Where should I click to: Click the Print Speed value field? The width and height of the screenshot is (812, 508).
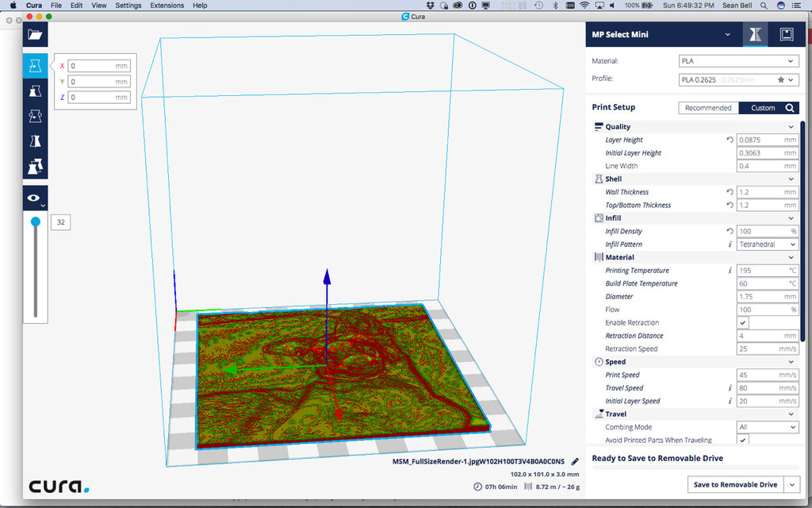(768, 375)
